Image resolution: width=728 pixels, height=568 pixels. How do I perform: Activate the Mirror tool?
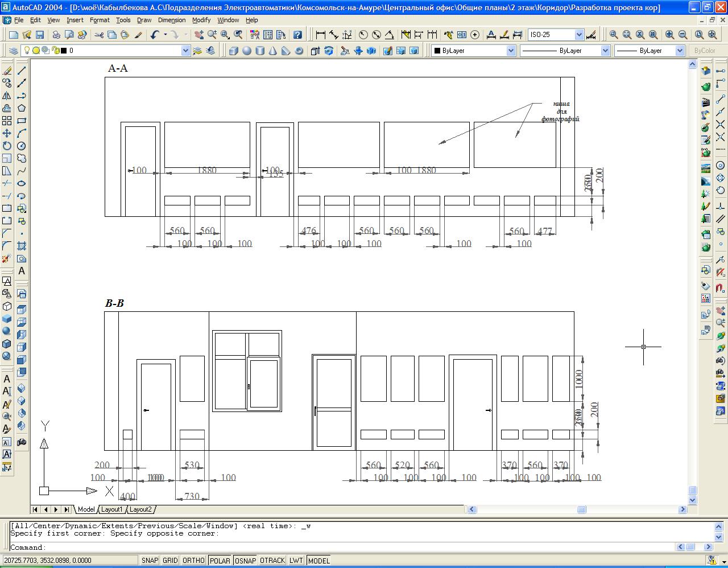pos(7,96)
